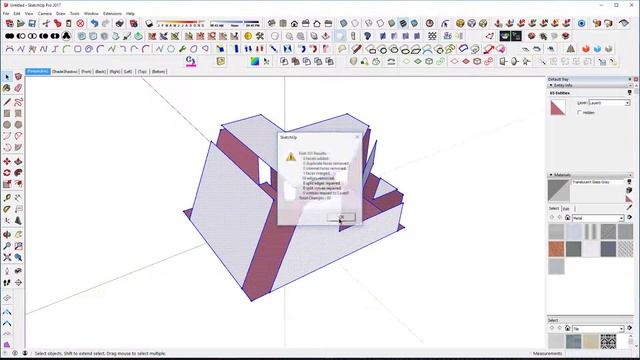Select the Move tool red arrows
This screenshot has width=640, height=360.
(7, 161)
